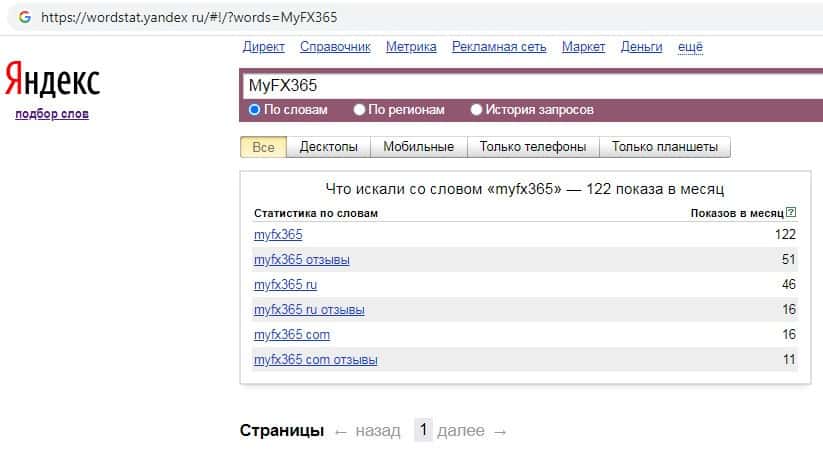Click the далее next page control
This screenshot has height=469, width=823.
472,431
